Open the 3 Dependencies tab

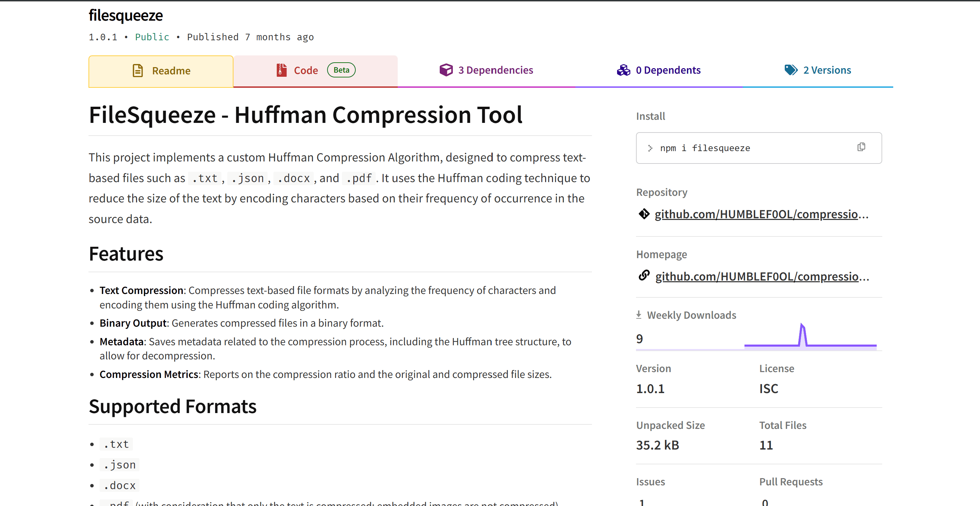click(x=495, y=70)
